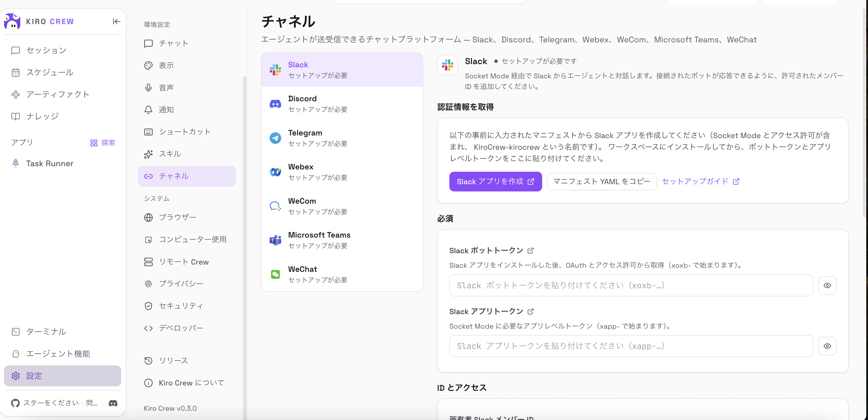The height and width of the screenshot is (420, 868).
Task: Open 通知 bell settings
Action: pos(187,110)
